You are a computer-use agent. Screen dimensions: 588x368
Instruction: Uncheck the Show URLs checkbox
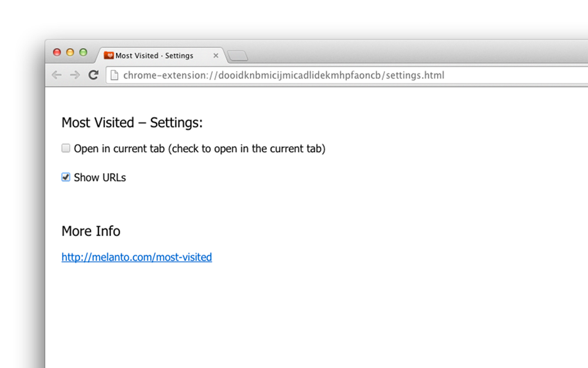point(66,177)
